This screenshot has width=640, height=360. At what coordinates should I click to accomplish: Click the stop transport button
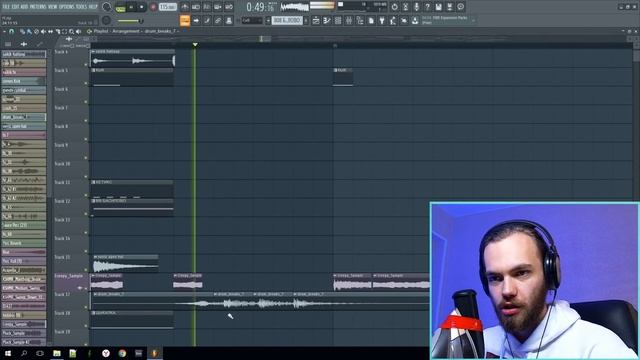(x=141, y=7)
